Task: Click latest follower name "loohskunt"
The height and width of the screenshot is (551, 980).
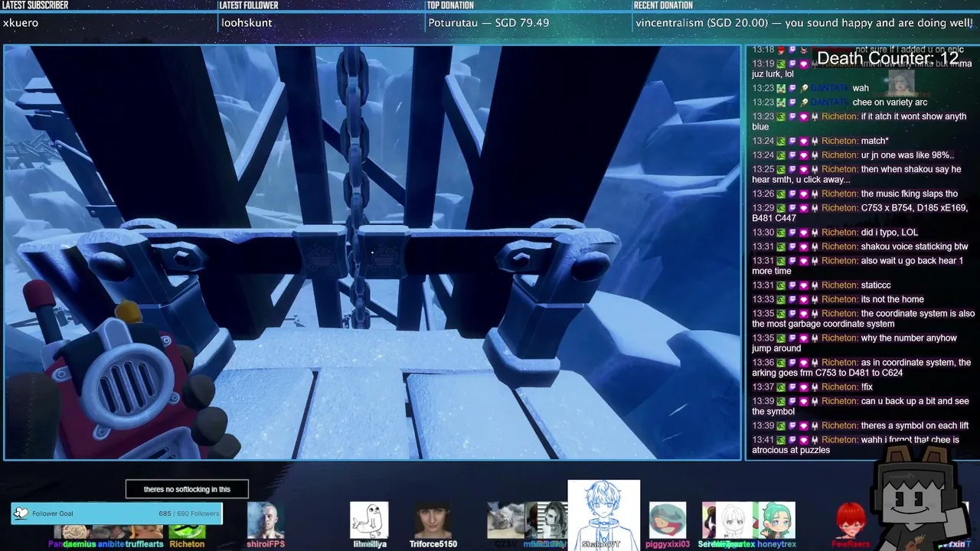Action: 247,23
